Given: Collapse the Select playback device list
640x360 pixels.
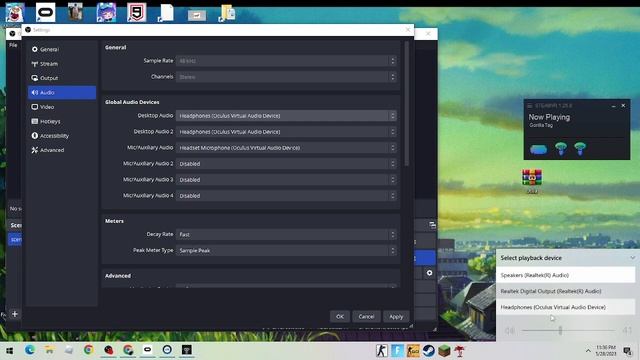Looking at the screenshot, I should tap(632, 258).
